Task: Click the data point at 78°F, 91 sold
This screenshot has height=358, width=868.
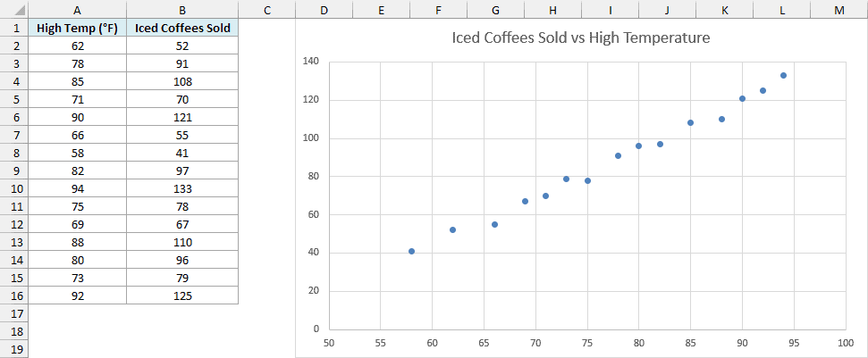Action: click(x=619, y=156)
